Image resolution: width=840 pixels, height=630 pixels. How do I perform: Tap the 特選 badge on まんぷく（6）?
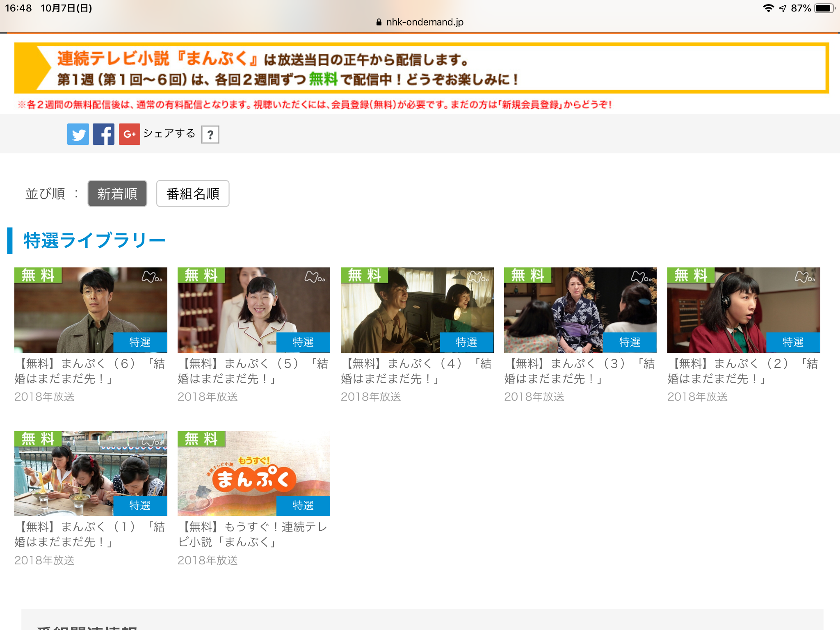(x=140, y=342)
